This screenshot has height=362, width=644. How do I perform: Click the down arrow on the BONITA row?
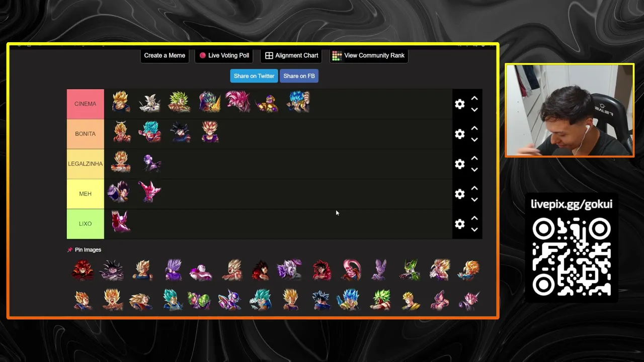pyautogui.click(x=474, y=140)
